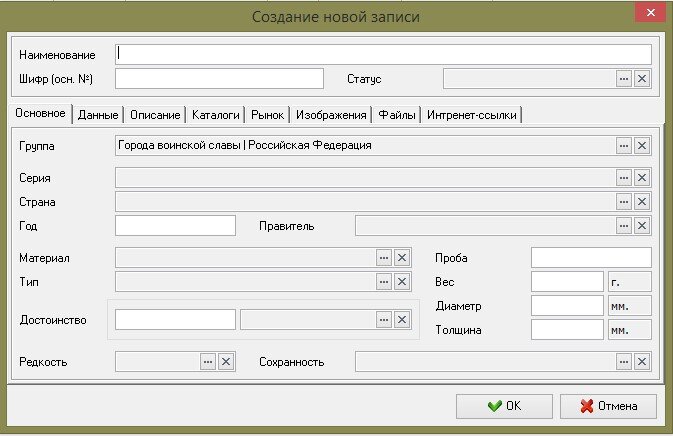Click the Шифр (осн. №) input field
The image size is (673, 436).
pos(219,79)
